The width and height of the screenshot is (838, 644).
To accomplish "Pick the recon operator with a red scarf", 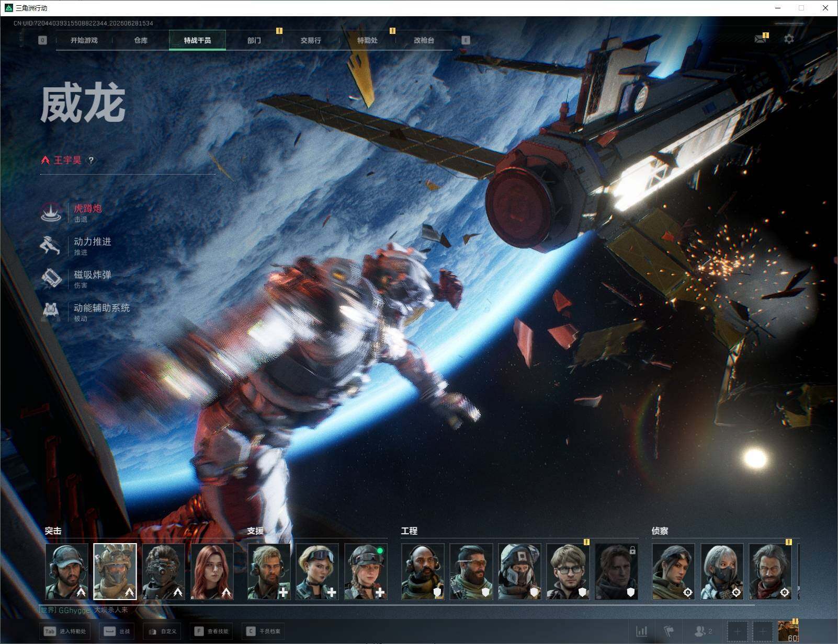I will point(770,571).
